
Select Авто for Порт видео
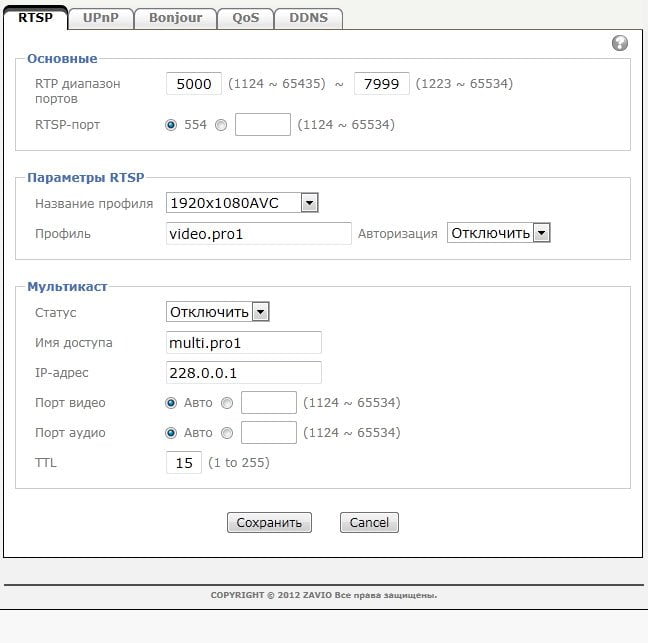171,403
